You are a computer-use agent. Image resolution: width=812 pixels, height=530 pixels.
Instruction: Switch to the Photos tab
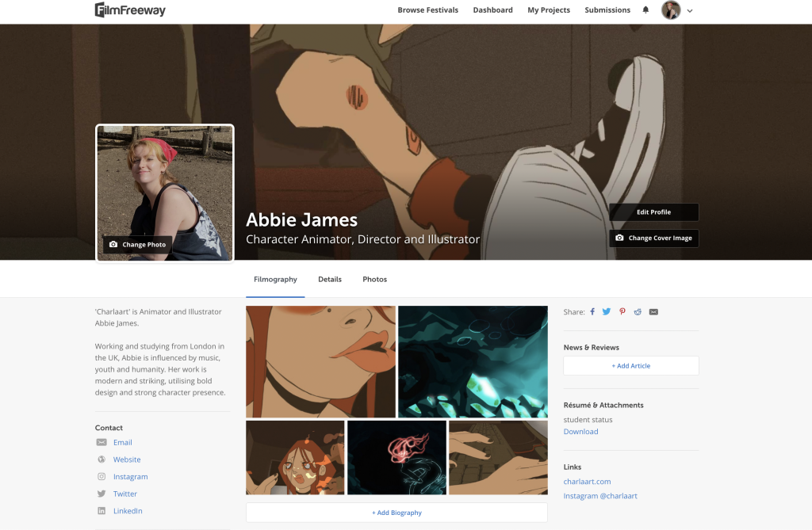[375, 280]
